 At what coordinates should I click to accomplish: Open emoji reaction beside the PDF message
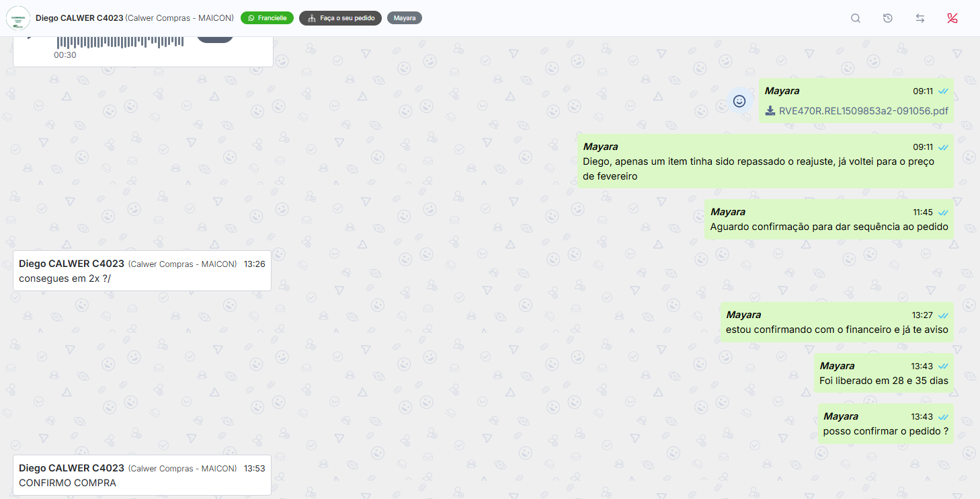(x=739, y=101)
